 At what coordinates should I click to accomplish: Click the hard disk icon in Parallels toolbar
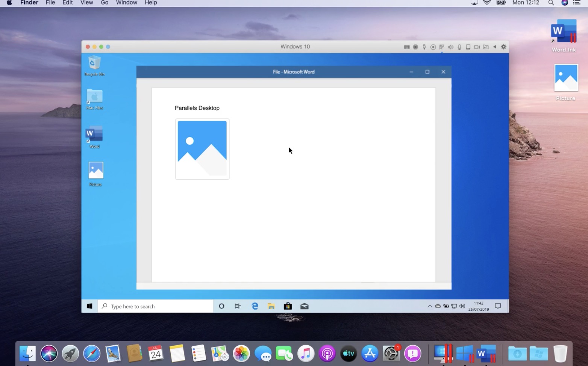click(x=468, y=47)
